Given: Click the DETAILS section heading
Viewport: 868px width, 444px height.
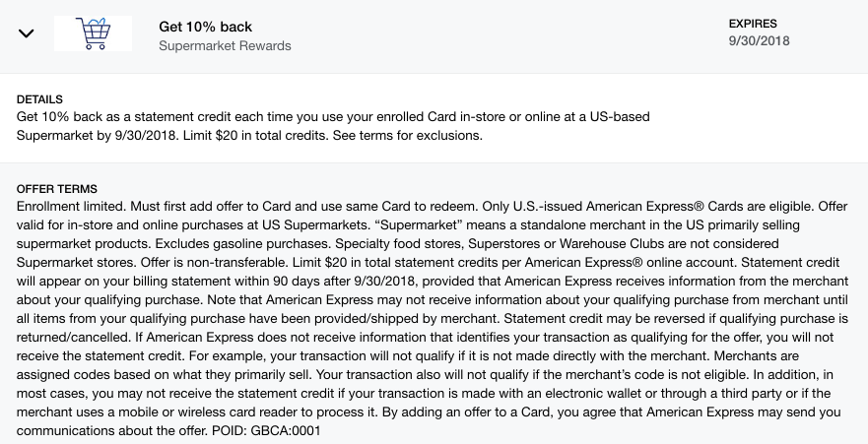Looking at the screenshot, I should (x=40, y=100).
